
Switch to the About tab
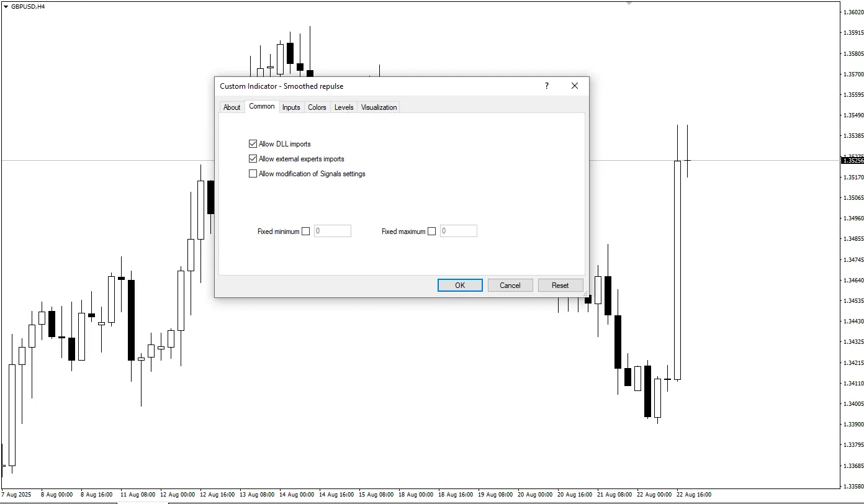click(x=232, y=107)
